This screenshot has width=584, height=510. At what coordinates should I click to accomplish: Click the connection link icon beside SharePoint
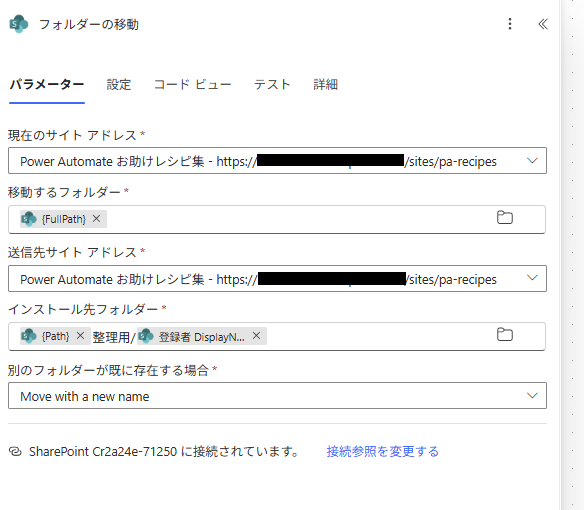point(15,452)
